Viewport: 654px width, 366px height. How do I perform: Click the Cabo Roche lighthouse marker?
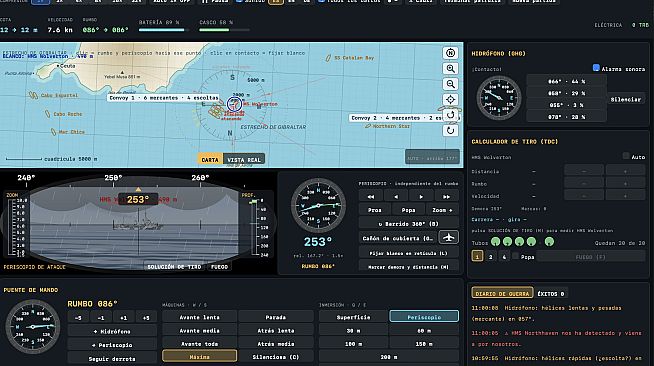tap(48, 114)
